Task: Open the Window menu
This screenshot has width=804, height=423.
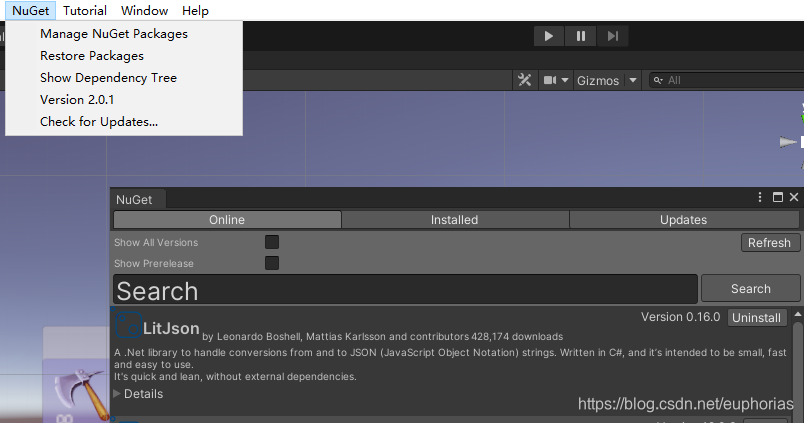Action: (144, 11)
